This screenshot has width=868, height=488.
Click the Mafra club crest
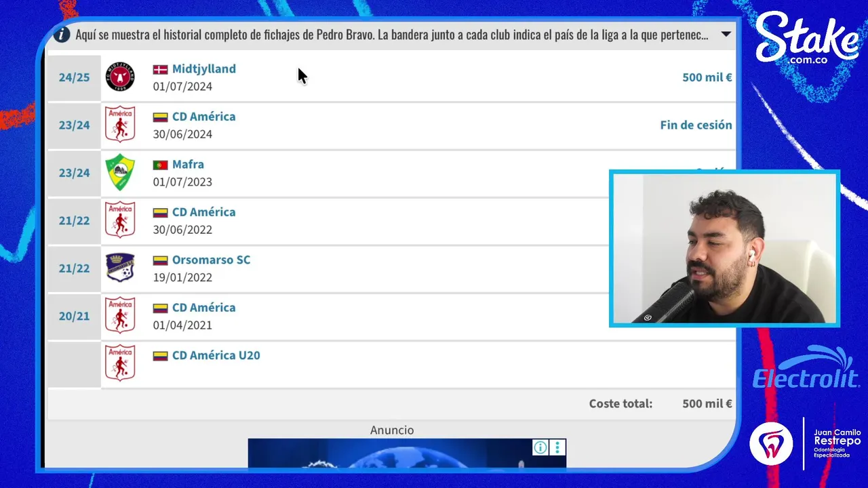(120, 172)
